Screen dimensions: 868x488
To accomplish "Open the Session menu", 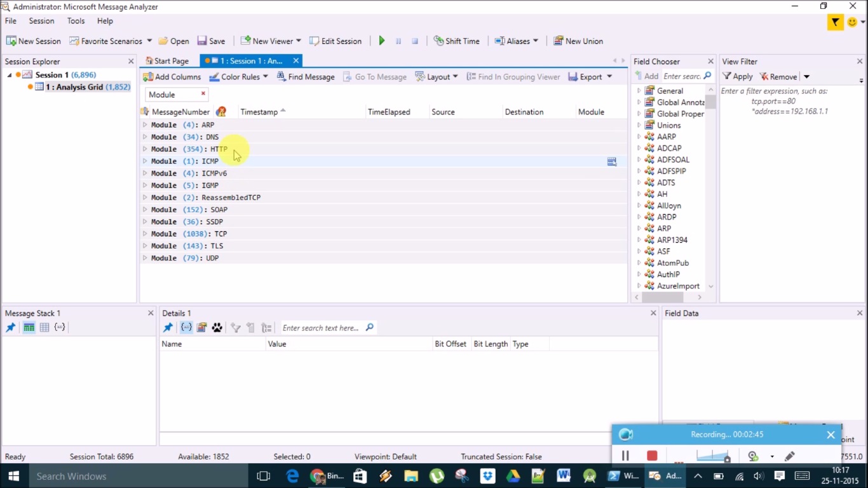I will tap(41, 21).
